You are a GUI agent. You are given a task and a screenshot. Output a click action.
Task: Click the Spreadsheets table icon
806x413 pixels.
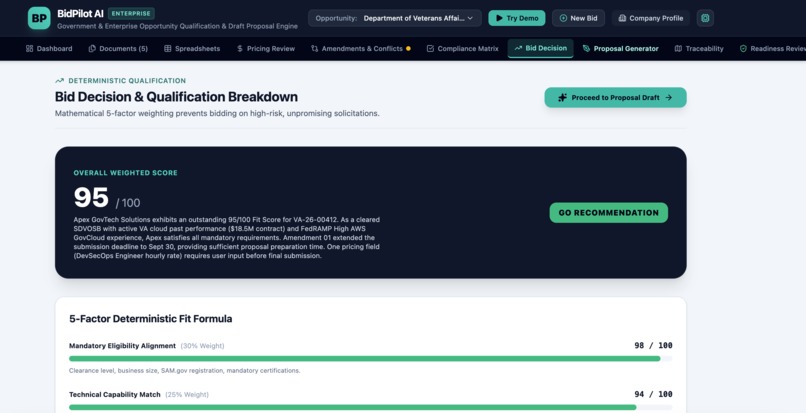click(168, 48)
